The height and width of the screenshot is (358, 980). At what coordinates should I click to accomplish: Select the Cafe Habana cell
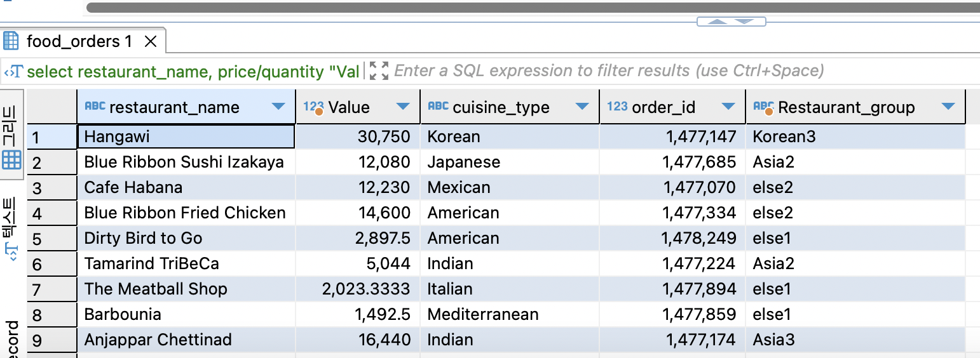[x=186, y=187]
